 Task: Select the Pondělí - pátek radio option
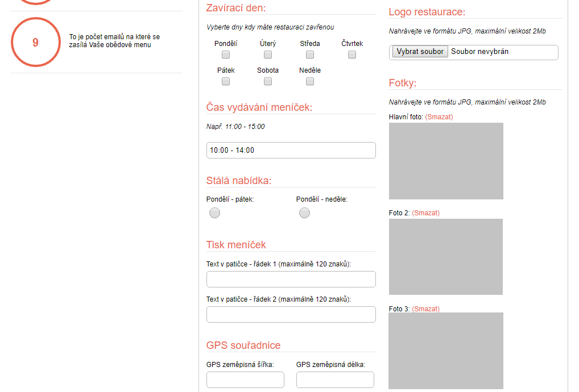pyautogui.click(x=214, y=213)
